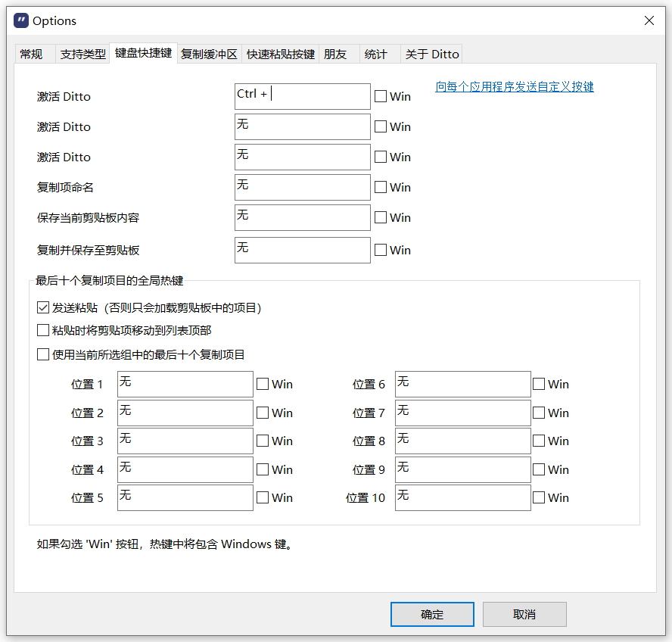Show the 关于 Ditto tab
The width and height of the screenshot is (672, 642).
tap(431, 54)
